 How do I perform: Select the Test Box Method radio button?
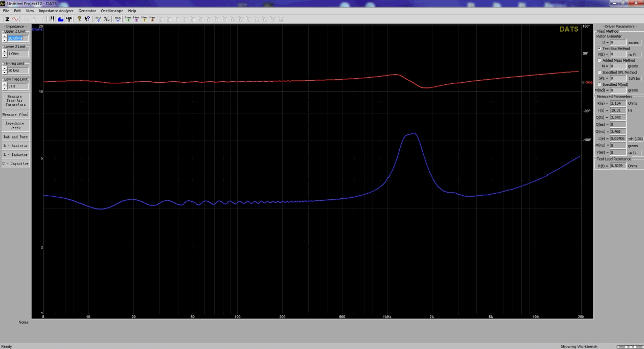(x=600, y=49)
